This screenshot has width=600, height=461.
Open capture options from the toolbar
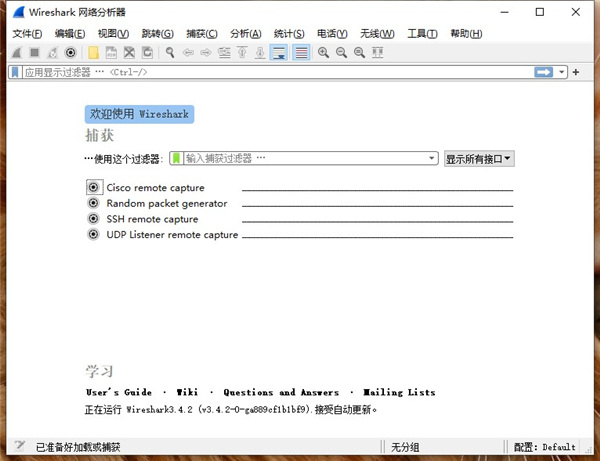[71, 52]
